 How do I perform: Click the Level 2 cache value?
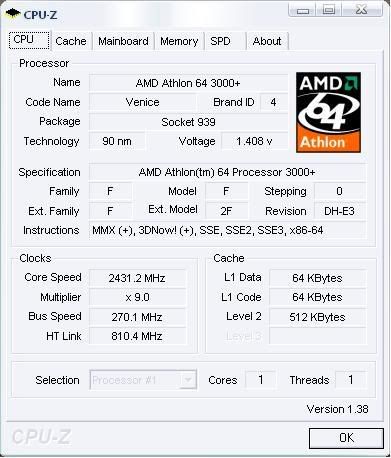coord(317,317)
